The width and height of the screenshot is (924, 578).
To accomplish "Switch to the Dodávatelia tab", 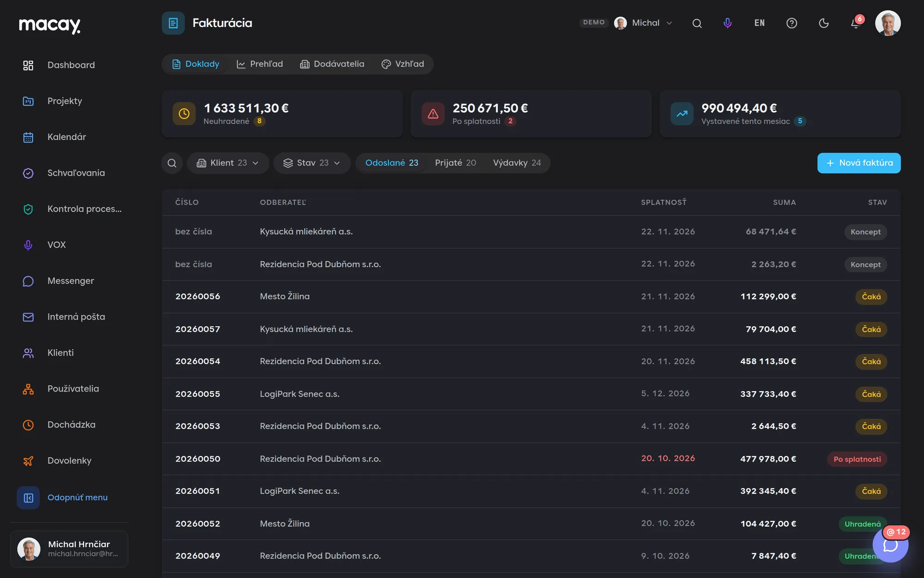I will click(x=332, y=64).
